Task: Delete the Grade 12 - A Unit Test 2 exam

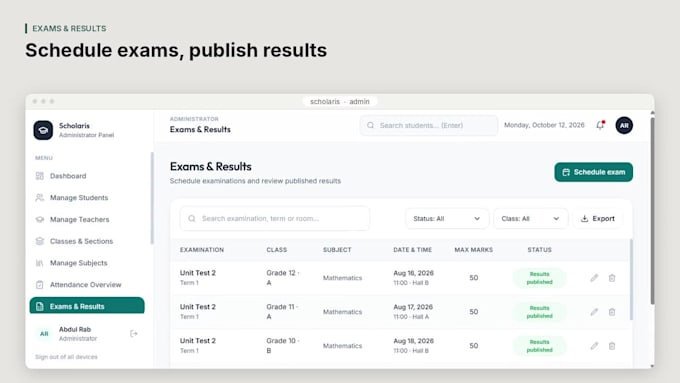Action: [x=611, y=278]
